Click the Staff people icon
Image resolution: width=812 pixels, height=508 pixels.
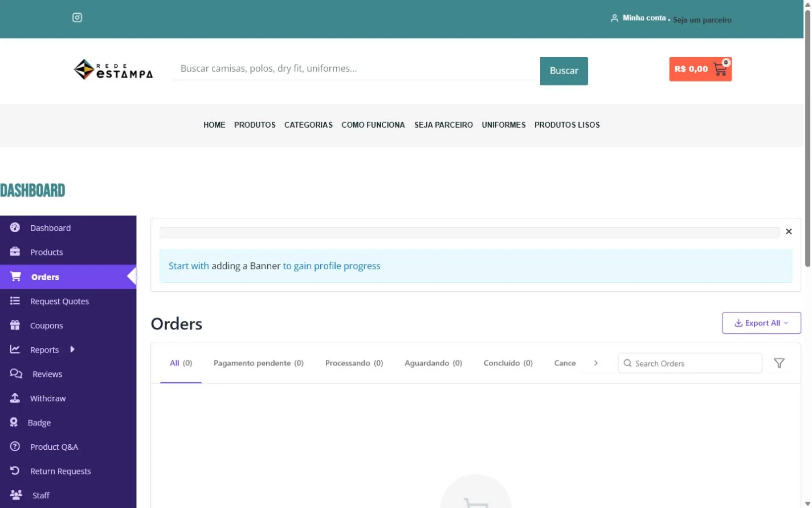tap(17, 495)
